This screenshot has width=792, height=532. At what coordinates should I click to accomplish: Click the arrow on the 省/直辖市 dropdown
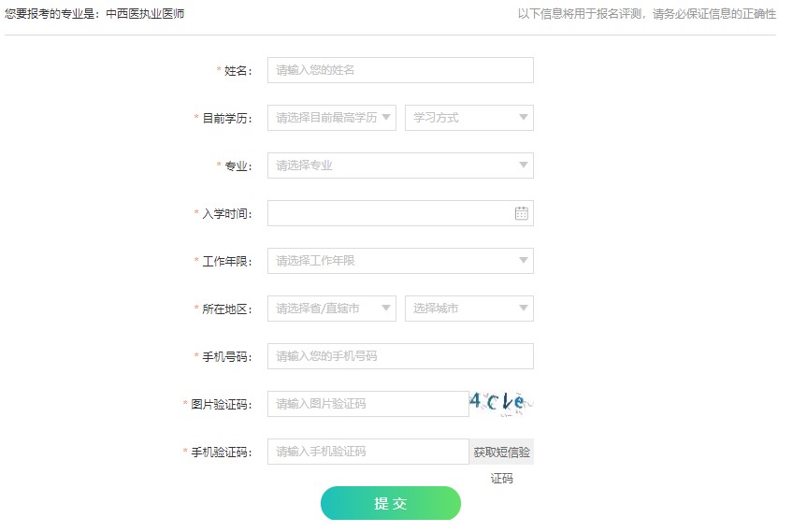pyautogui.click(x=385, y=309)
